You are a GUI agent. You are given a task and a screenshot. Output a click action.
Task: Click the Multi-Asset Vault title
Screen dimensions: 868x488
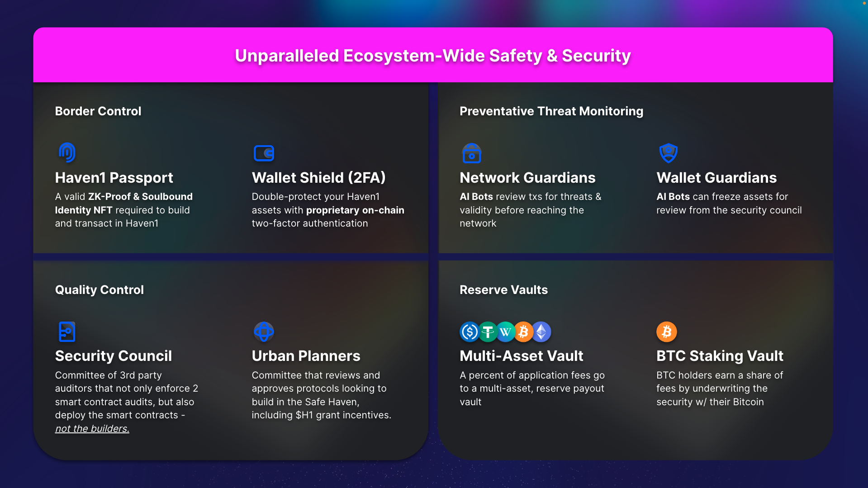click(522, 356)
